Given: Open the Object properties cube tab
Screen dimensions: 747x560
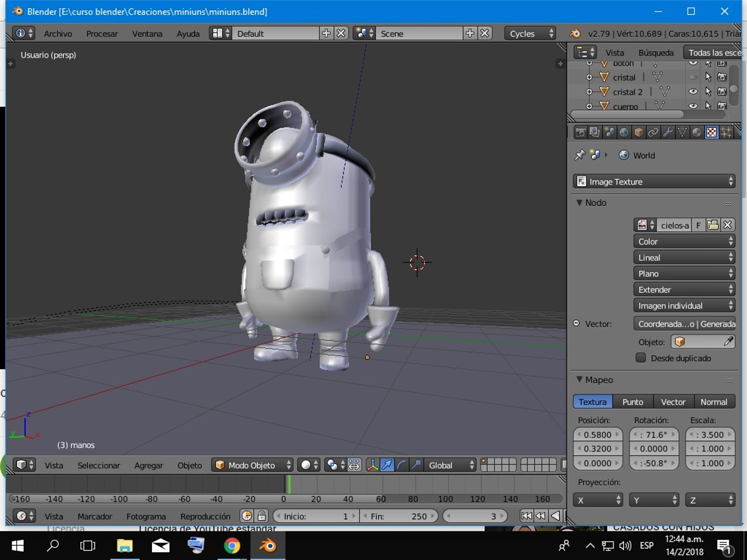Looking at the screenshot, I should (x=639, y=133).
